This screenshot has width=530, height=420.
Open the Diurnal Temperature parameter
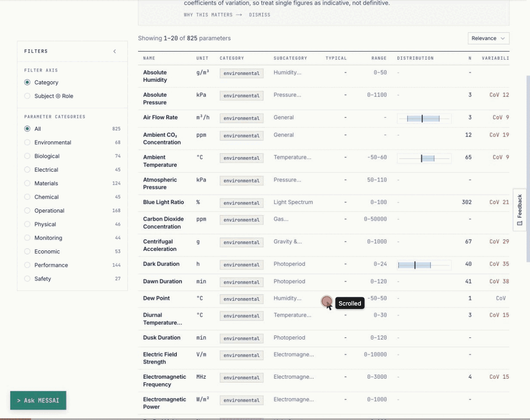(x=163, y=319)
